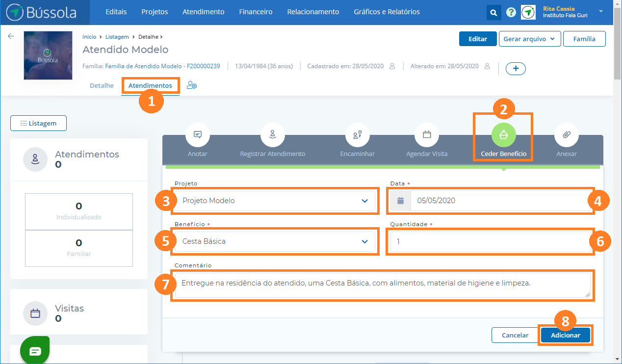The height and width of the screenshot is (364, 622).
Task: Click the Adicionar button
Action: point(566,336)
